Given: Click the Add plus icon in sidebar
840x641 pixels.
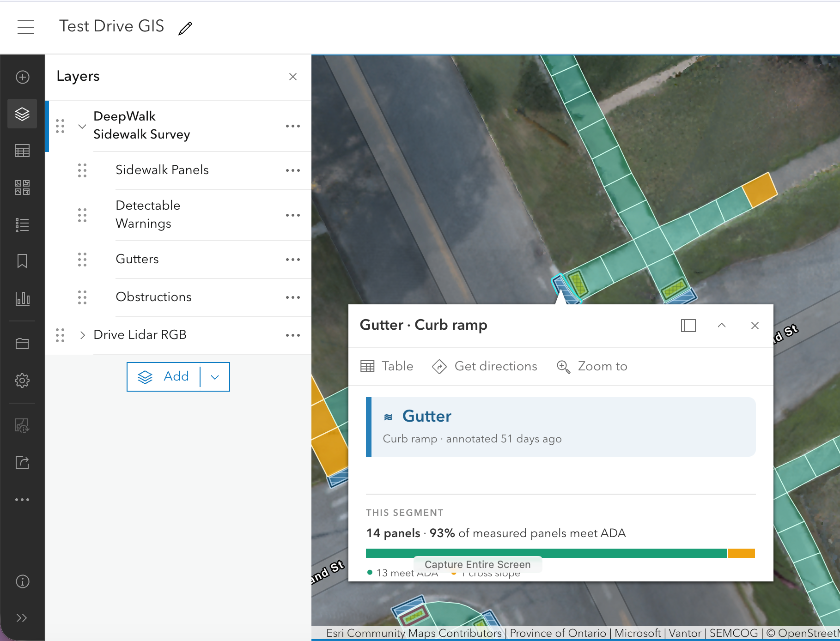Looking at the screenshot, I should point(22,77).
